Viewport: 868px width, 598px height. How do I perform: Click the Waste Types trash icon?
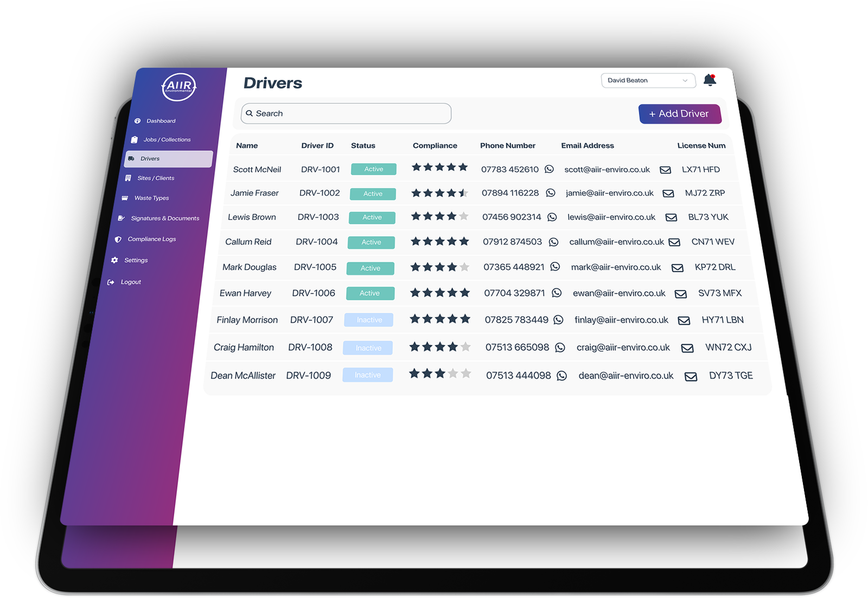[x=125, y=198]
